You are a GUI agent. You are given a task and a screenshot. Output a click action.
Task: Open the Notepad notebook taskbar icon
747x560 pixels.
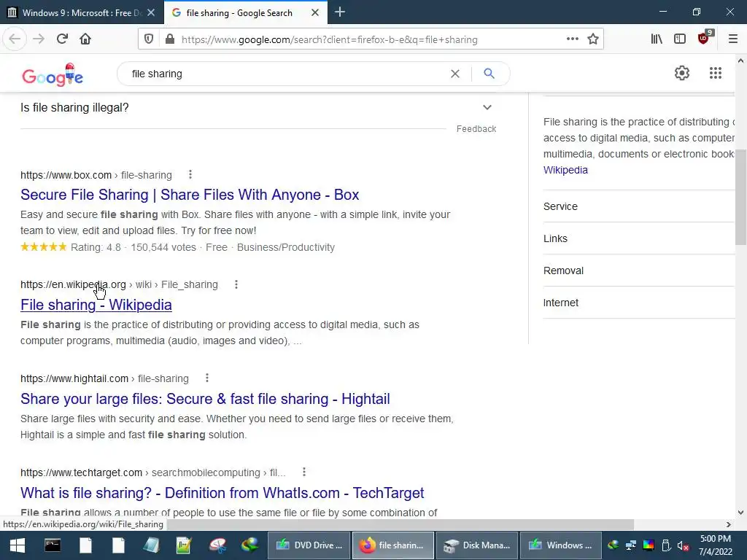pos(151,545)
